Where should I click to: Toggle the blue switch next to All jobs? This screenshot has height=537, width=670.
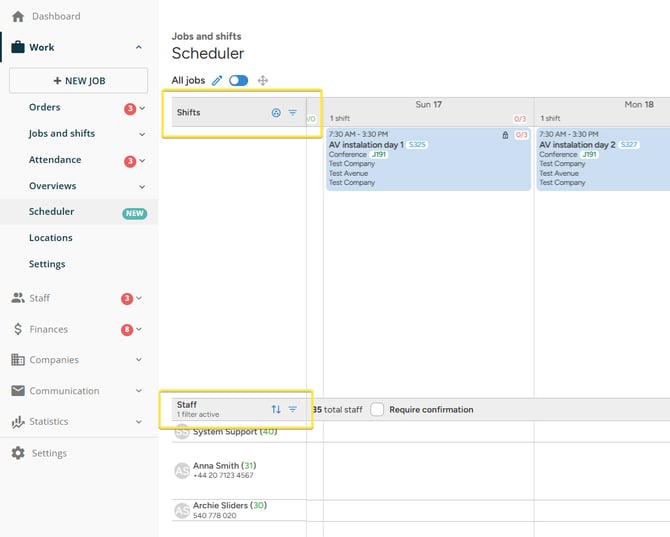[238, 80]
